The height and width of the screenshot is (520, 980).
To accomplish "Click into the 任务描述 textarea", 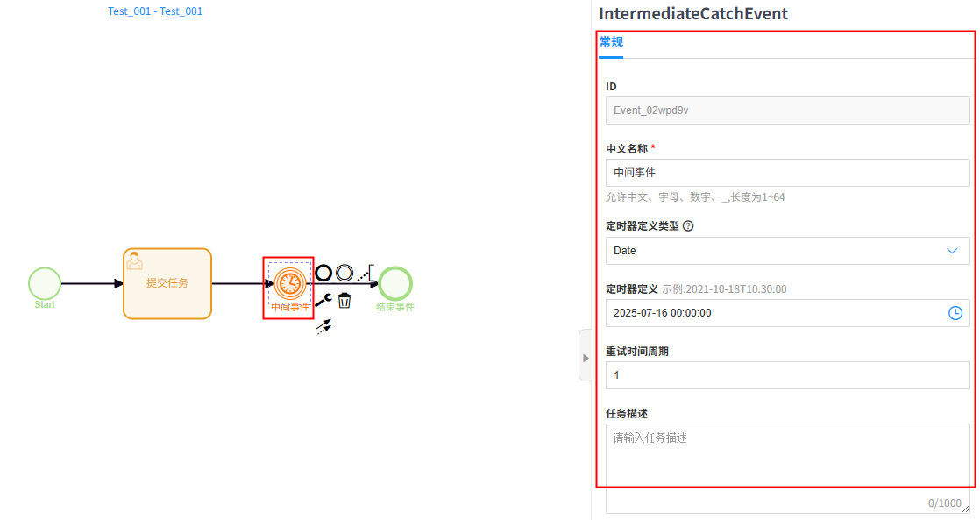I will point(787,469).
